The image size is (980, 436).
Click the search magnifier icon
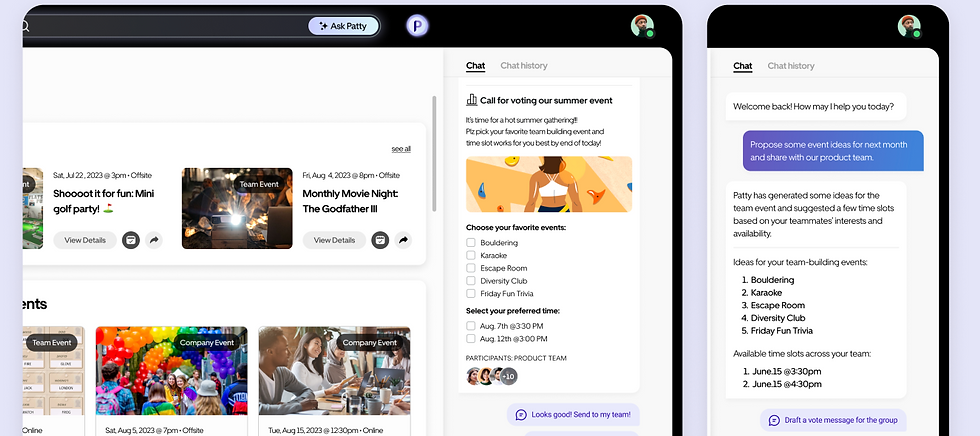coord(25,26)
